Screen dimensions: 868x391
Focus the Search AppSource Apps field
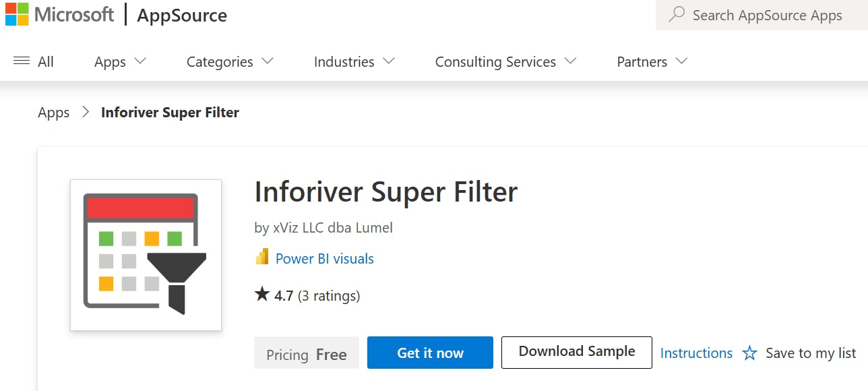(767, 16)
